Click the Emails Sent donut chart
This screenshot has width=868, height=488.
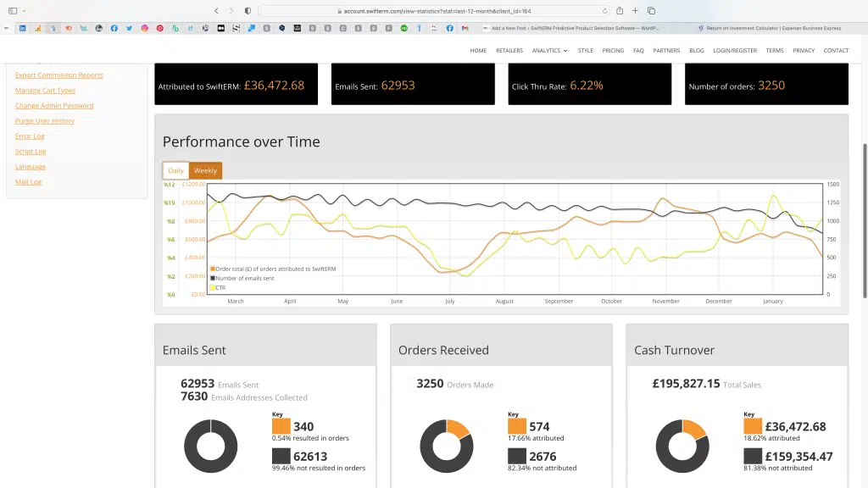pos(211,446)
